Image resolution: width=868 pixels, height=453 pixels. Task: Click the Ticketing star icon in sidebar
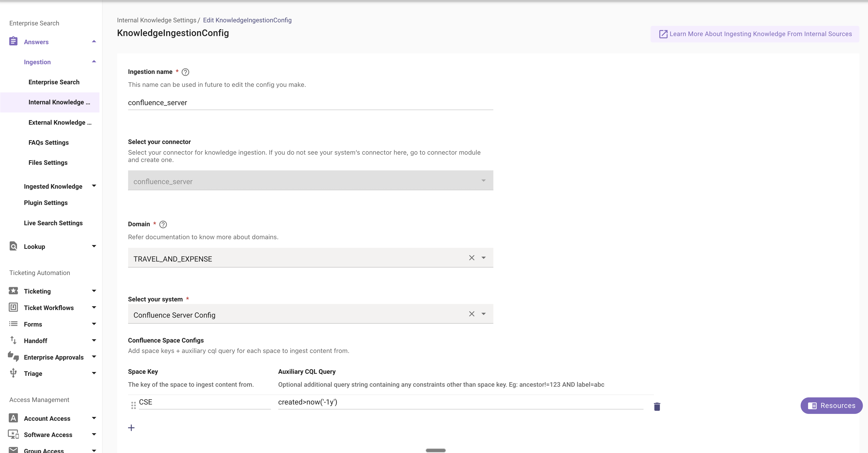(x=13, y=291)
